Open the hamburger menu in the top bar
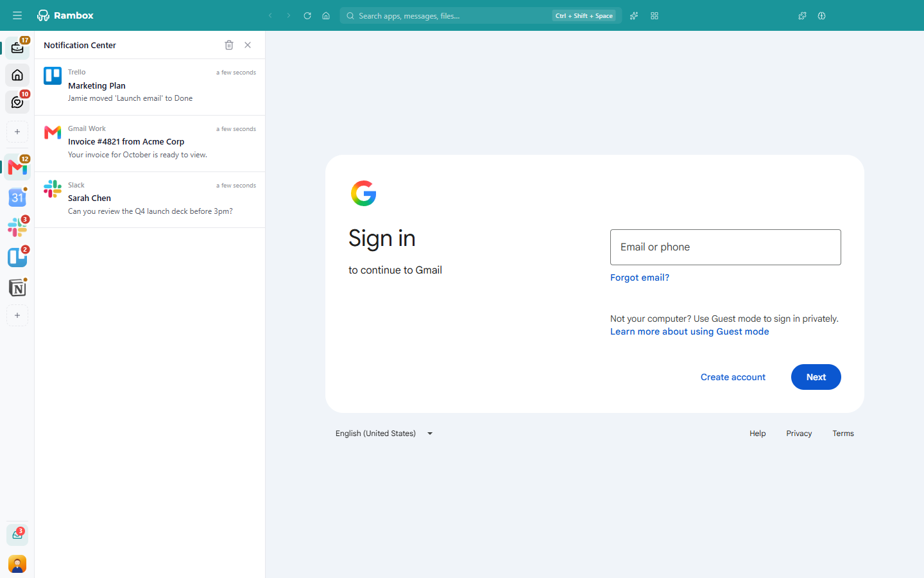This screenshot has height=578, width=924. pos(17,15)
